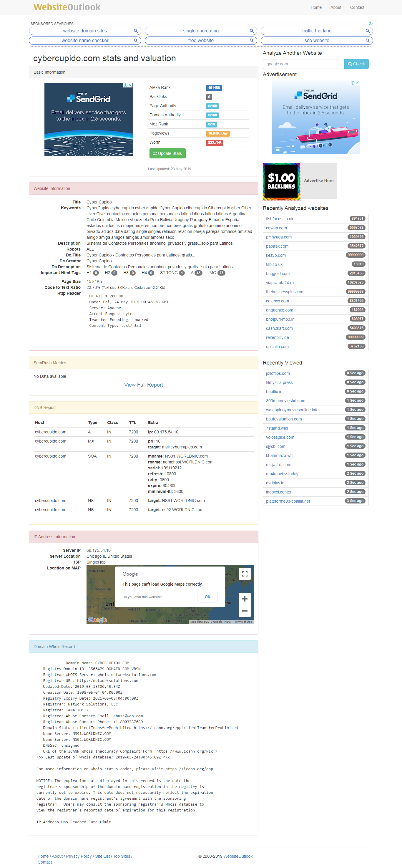402x868 pixels.
Task: Click magnifier icon in 'seo website'
Action: point(368,40)
